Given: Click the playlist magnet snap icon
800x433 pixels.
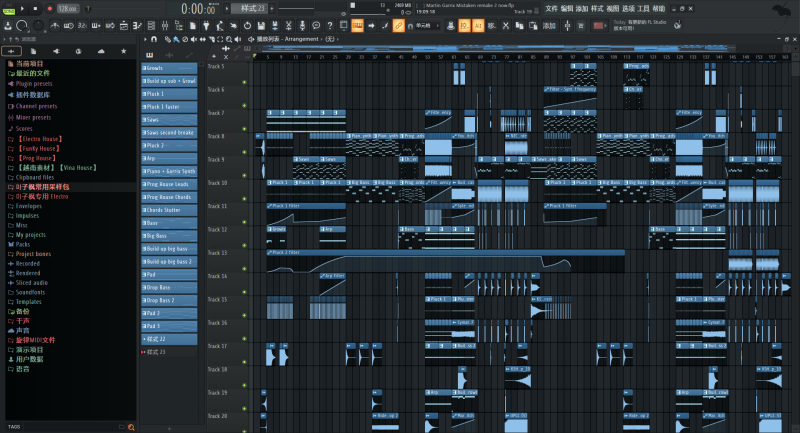Looking at the screenshot, I should 154,39.
